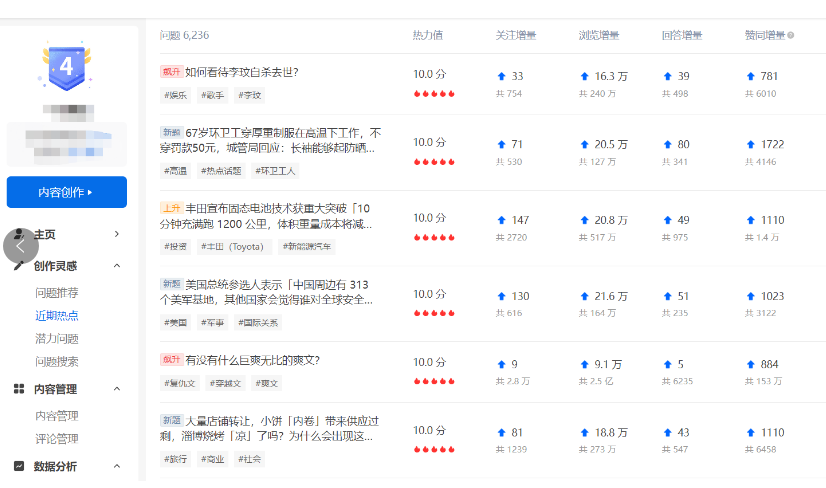
Task: Open the 大量店铺转让 淄博烧烤 question
Action: pyautogui.click(x=270, y=429)
